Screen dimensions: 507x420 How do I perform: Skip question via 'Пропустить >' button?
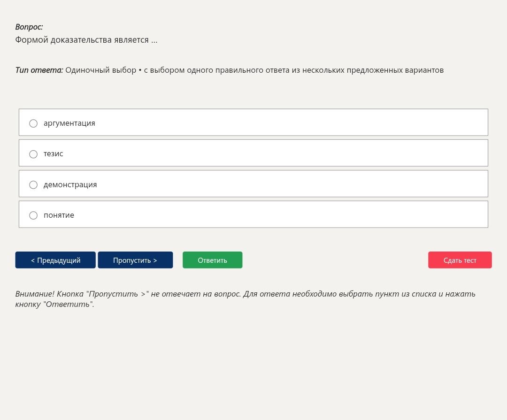135,260
